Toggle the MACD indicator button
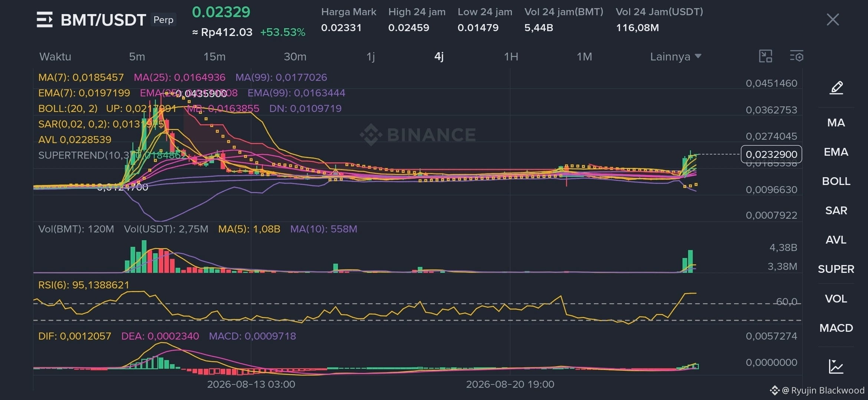The width and height of the screenshot is (868, 400). (x=836, y=328)
